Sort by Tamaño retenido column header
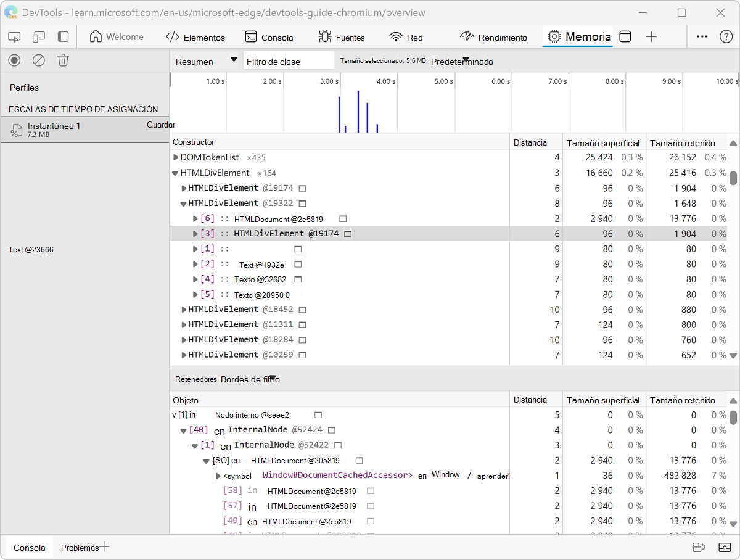The image size is (740, 560). pyautogui.click(x=683, y=142)
